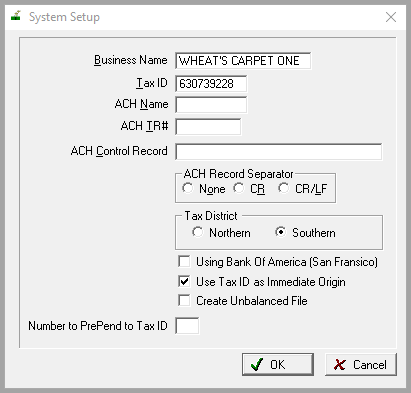Click the ACH TR# label

coord(144,126)
